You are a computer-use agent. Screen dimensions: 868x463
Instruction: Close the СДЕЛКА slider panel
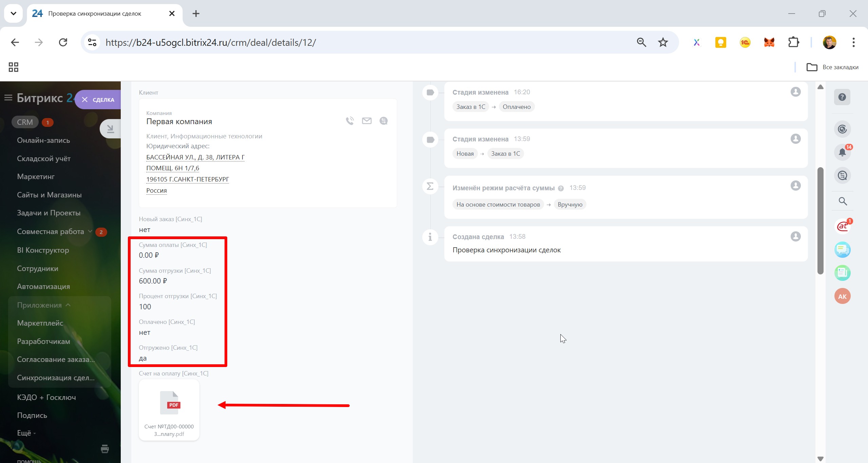tap(85, 100)
